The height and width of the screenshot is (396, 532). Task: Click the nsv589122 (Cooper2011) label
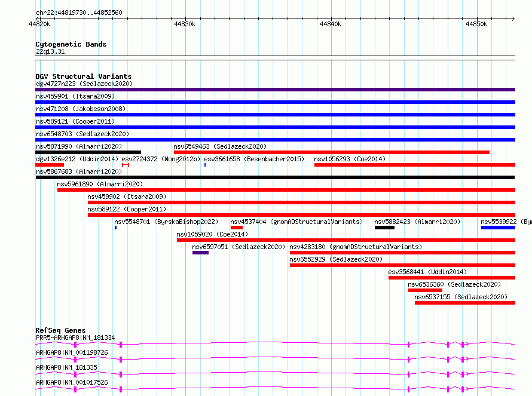[127, 209]
